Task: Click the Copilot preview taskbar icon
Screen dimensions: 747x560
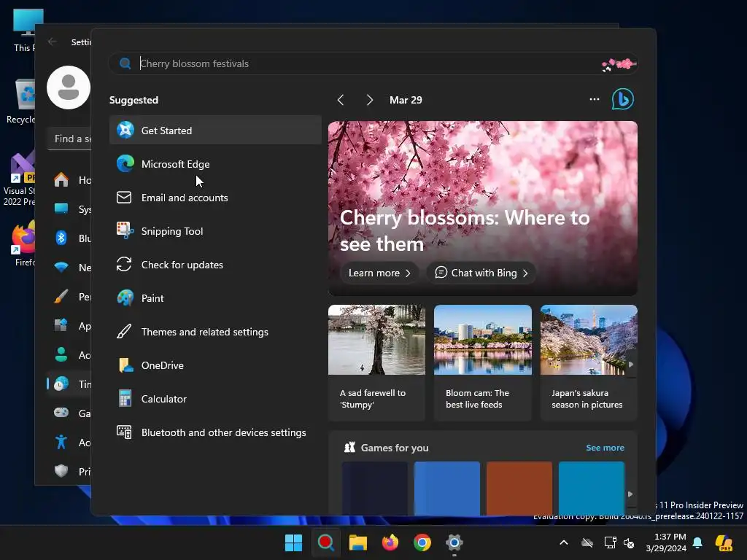Action: click(x=724, y=542)
